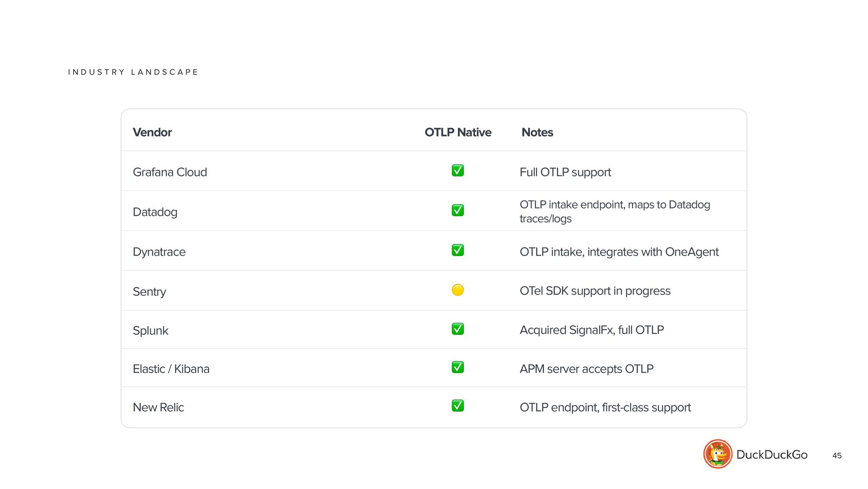Click the DuckDuckGo brand text

(772, 455)
